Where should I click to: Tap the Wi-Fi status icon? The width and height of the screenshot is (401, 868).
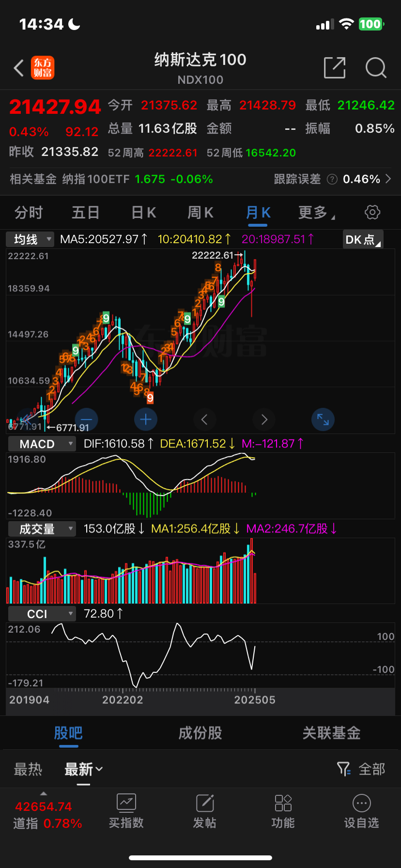point(346,24)
